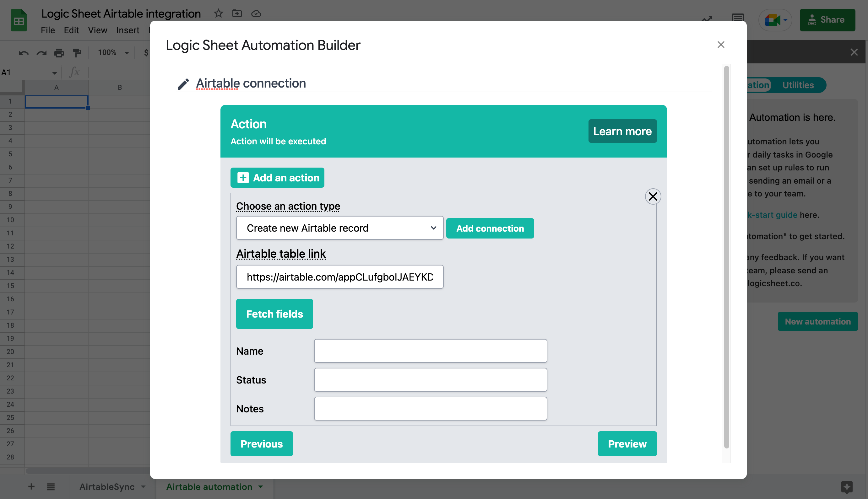Star the spreadsheet as favorite
Viewport: 868px width, 499px height.
(x=218, y=14)
